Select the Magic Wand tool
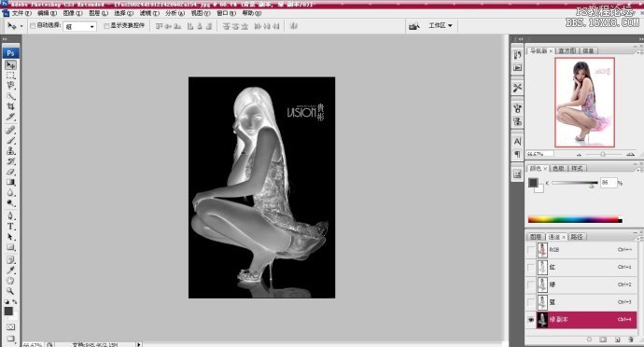 coord(10,96)
